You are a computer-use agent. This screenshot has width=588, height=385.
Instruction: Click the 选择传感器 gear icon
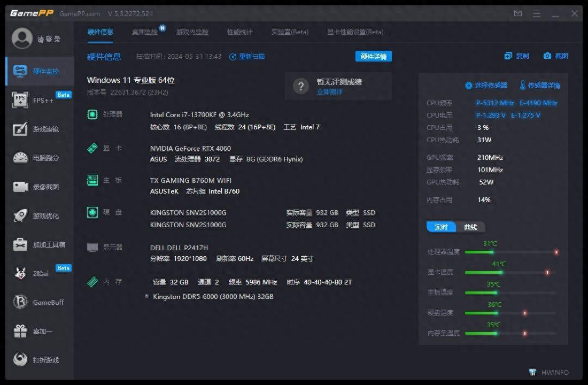tap(468, 86)
